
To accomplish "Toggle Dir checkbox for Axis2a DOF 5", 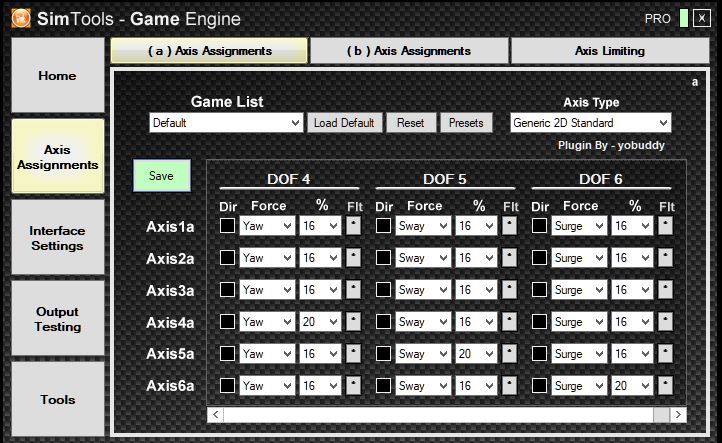I will point(384,257).
